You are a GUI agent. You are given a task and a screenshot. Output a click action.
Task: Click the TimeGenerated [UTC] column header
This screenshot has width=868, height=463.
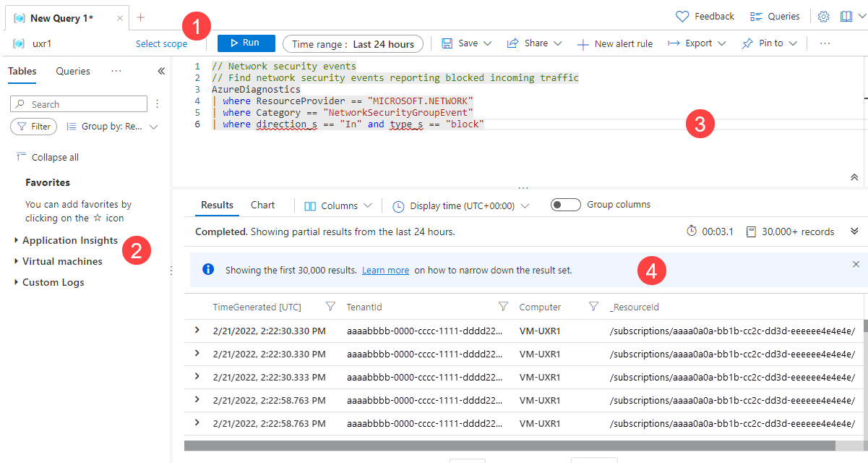(257, 307)
